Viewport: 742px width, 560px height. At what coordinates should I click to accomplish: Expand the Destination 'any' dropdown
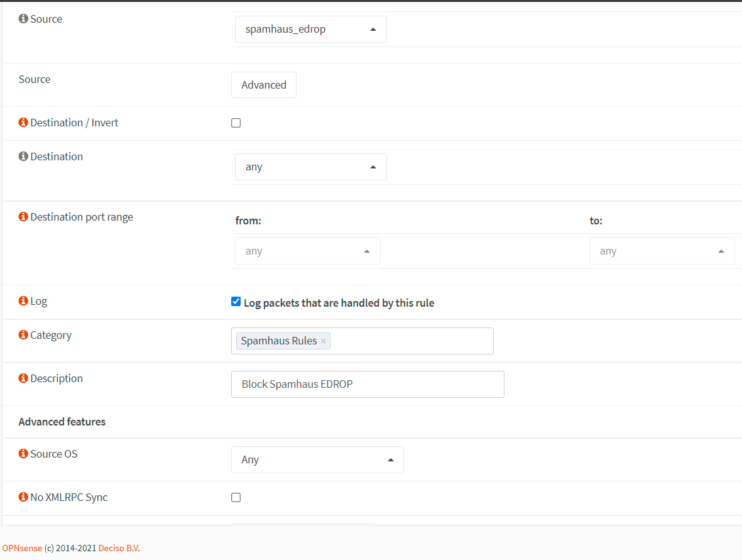coord(310,167)
